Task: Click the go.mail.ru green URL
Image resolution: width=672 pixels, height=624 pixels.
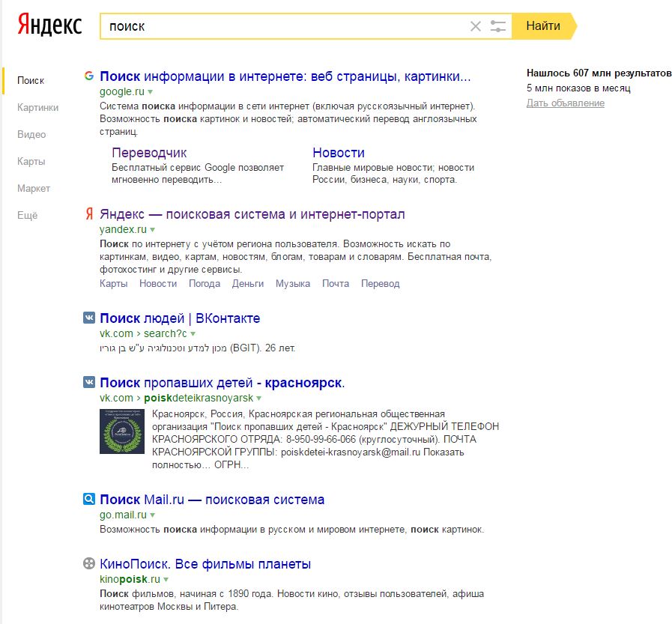Action: (124, 515)
